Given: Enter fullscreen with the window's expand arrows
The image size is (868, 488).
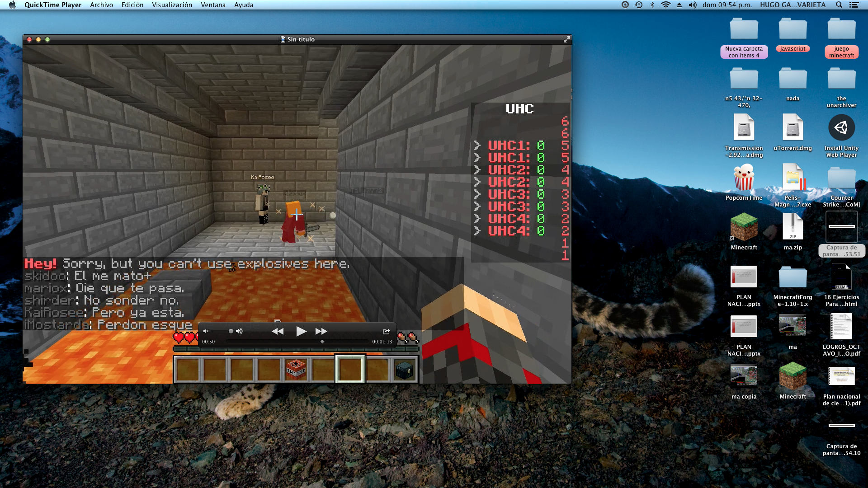Looking at the screenshot, I should (566, 39).
